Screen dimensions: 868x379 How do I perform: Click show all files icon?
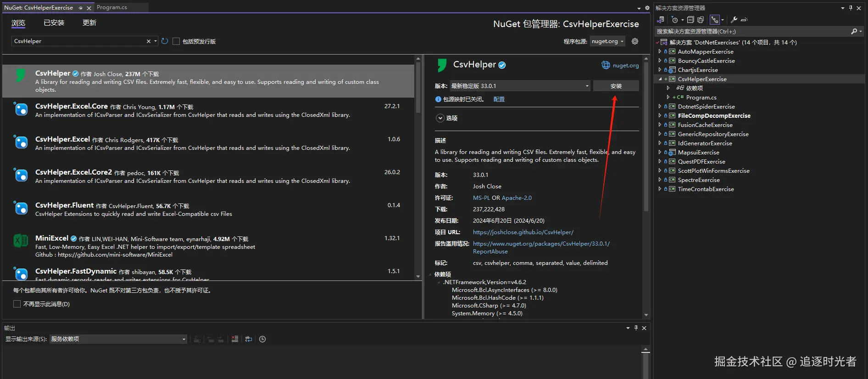pyautogui.click(x=701, y=20)
